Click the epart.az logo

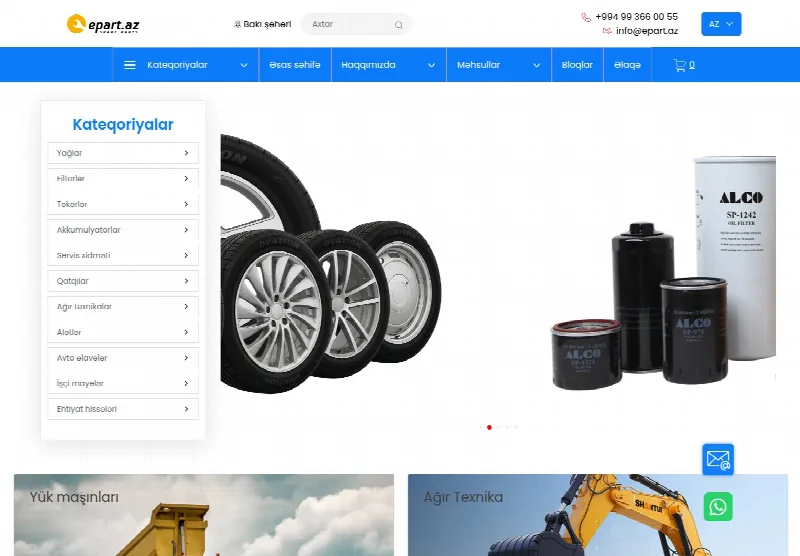coord(103,24)
